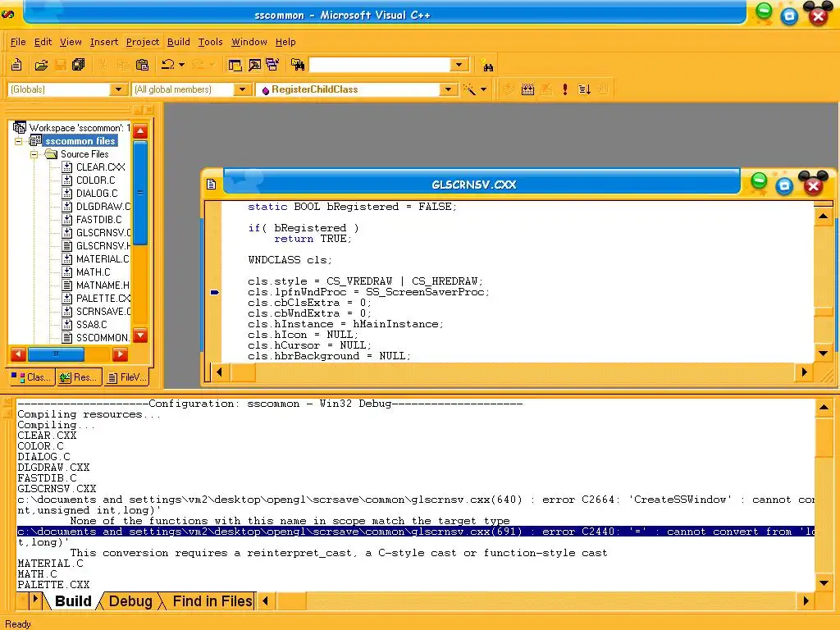This screenshot has width=840, height=630.
Task: Open the Insert menu
Action: click(104, 42)
